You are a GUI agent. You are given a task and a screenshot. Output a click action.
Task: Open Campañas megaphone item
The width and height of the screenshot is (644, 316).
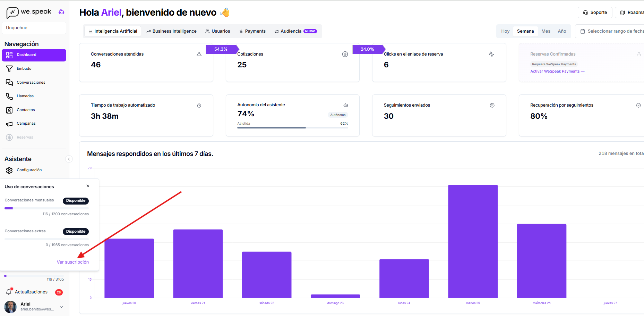tap(34, 124)
